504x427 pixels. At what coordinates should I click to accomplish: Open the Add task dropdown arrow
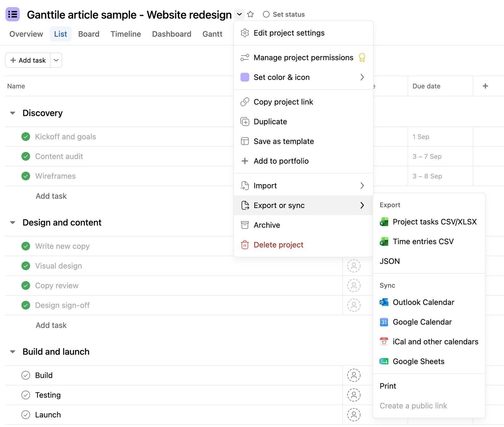click(x=56, y=60)
